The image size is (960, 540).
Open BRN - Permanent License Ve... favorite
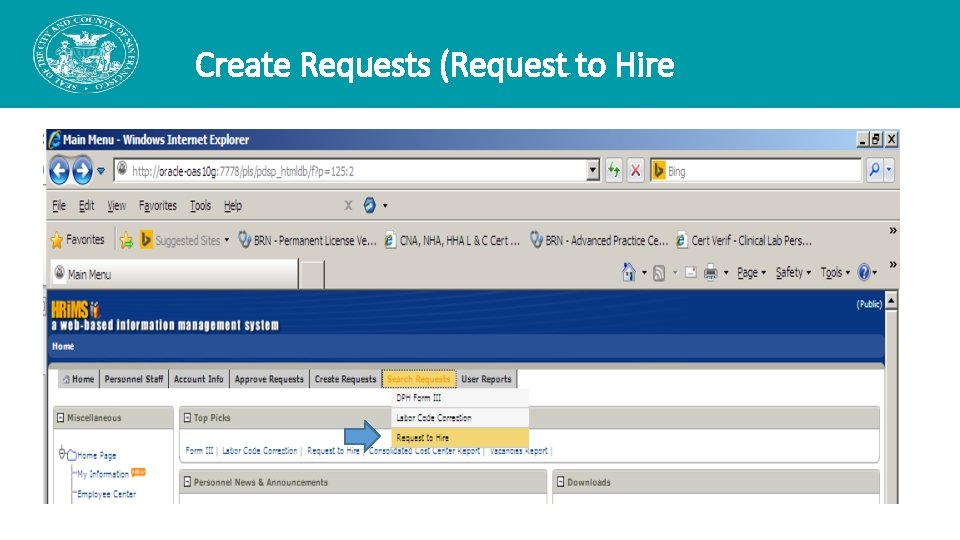(307, 241)
